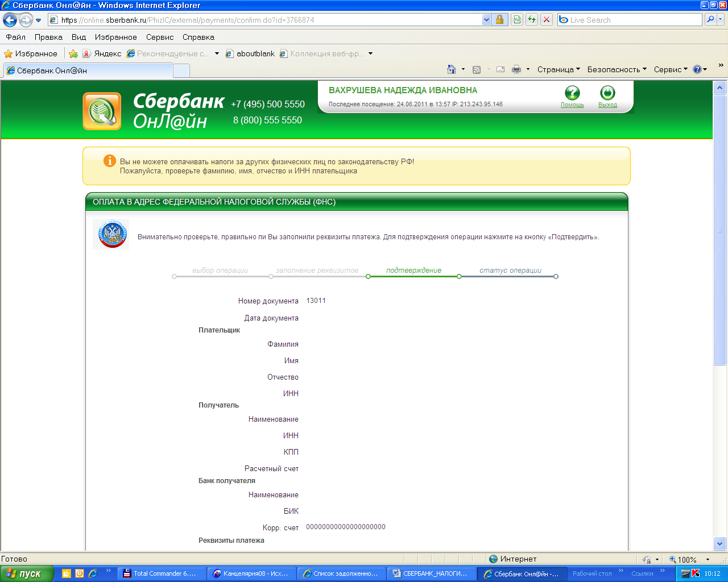
Task: Click vertical scrollbar up arrow
Action: (x=720, y=88)
